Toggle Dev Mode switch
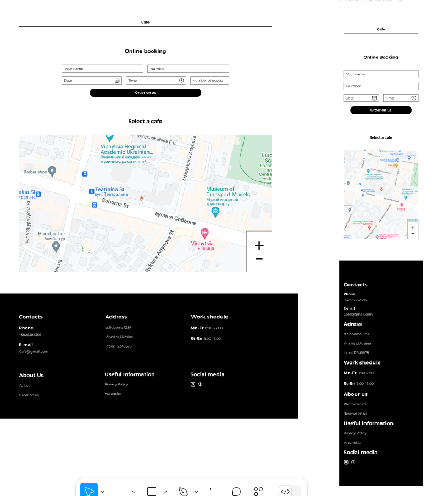Image resolution: width=448 pixels, height=496 pixels. [289, 491]
